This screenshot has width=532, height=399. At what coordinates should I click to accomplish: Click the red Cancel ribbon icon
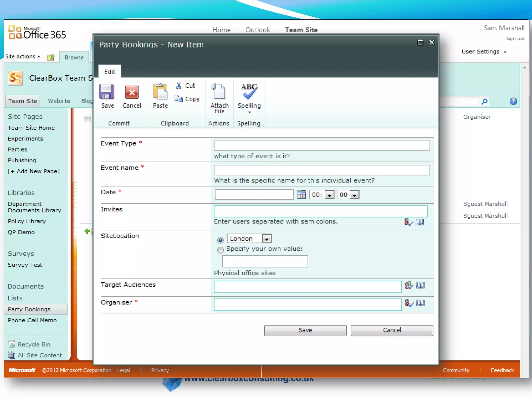pyautogui.click(x=132, y=92)
